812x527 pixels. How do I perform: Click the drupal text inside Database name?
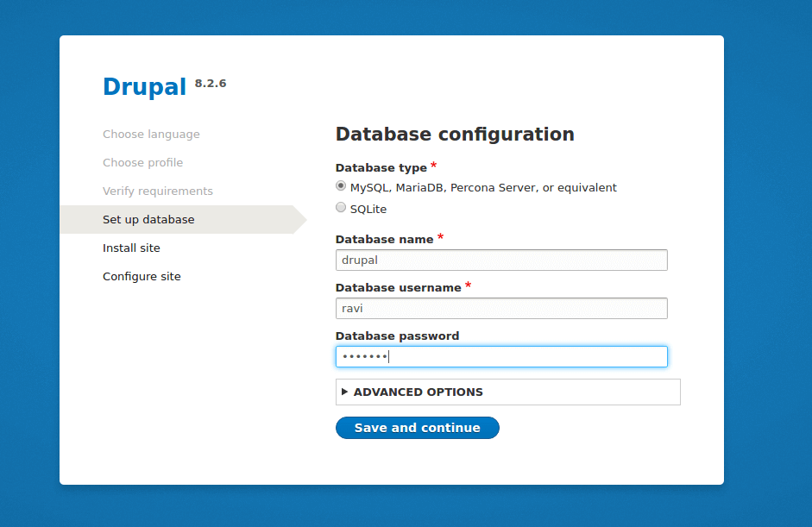tap(361, 260)
